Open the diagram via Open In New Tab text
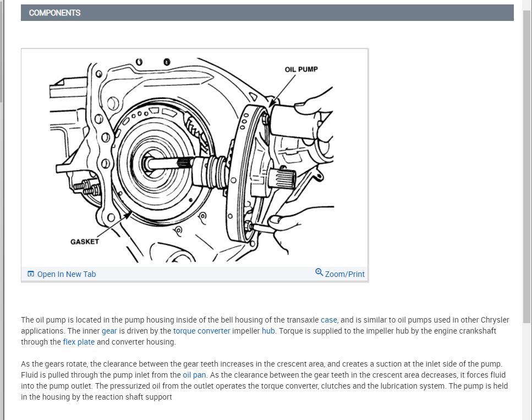The image size is (532, 420). 66,274
